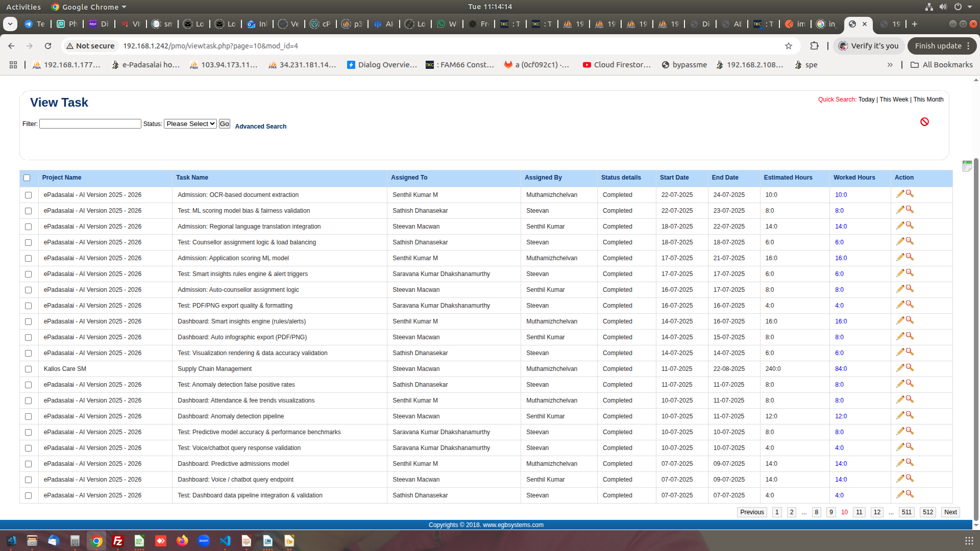
Task: Check the box for Kallos Care SM row
Action: pos(29,369)
